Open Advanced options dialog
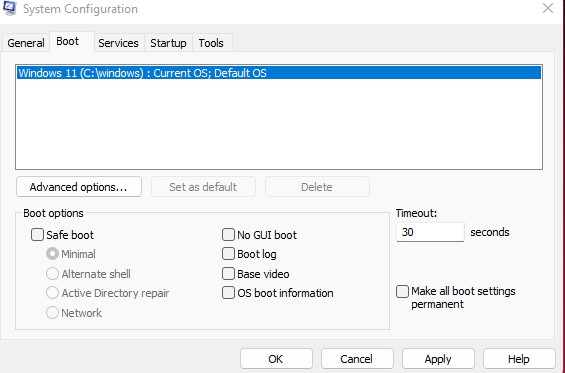 coord(79,187)
